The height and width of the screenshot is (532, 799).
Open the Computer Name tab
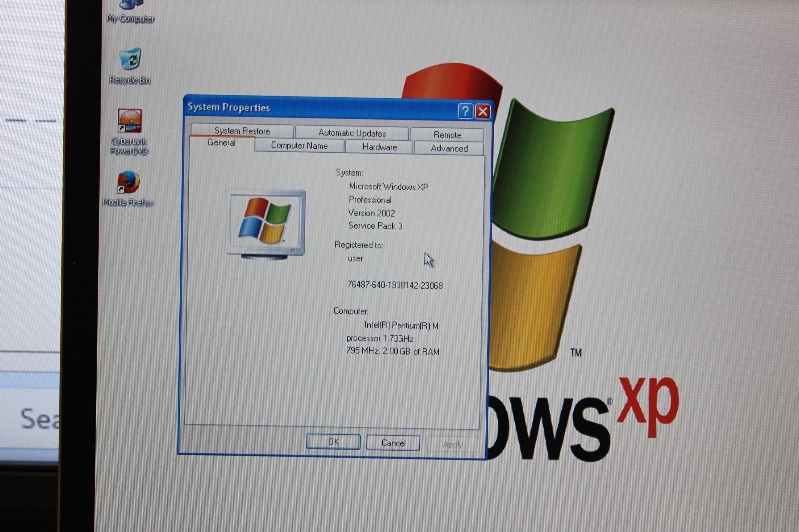point(299,145)
